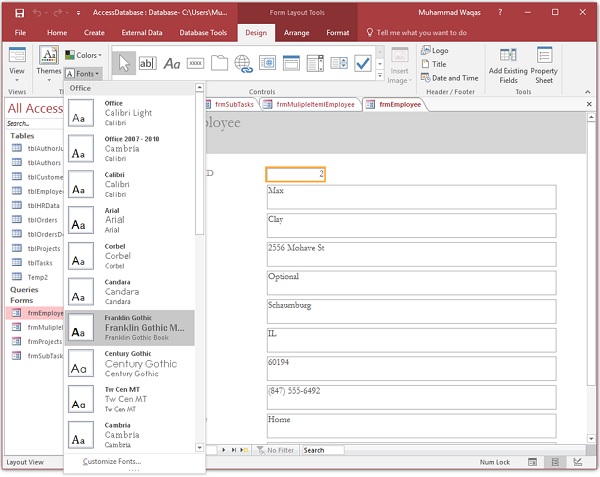Choose the Label control in ribbon
The image size is (600, 477).
click(172, 63)
